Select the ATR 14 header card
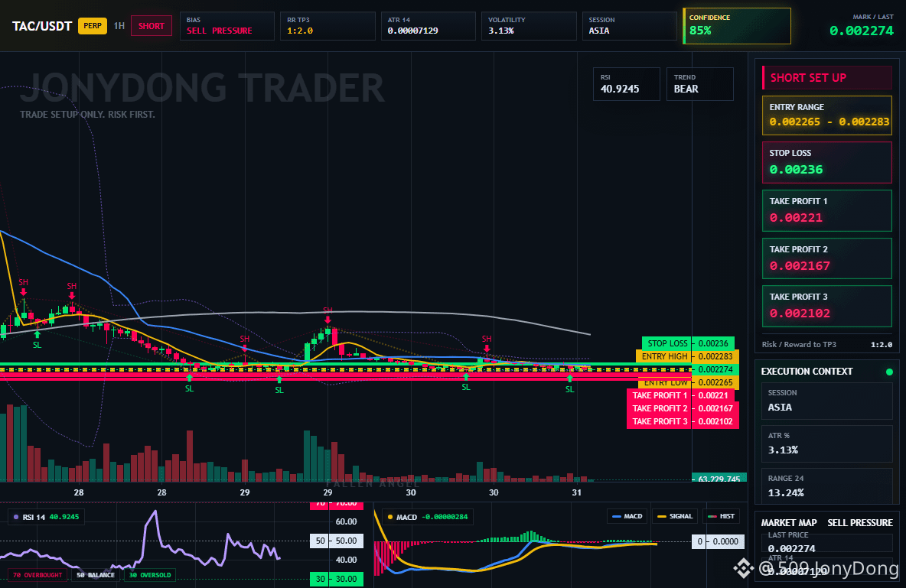 (429, 26)
